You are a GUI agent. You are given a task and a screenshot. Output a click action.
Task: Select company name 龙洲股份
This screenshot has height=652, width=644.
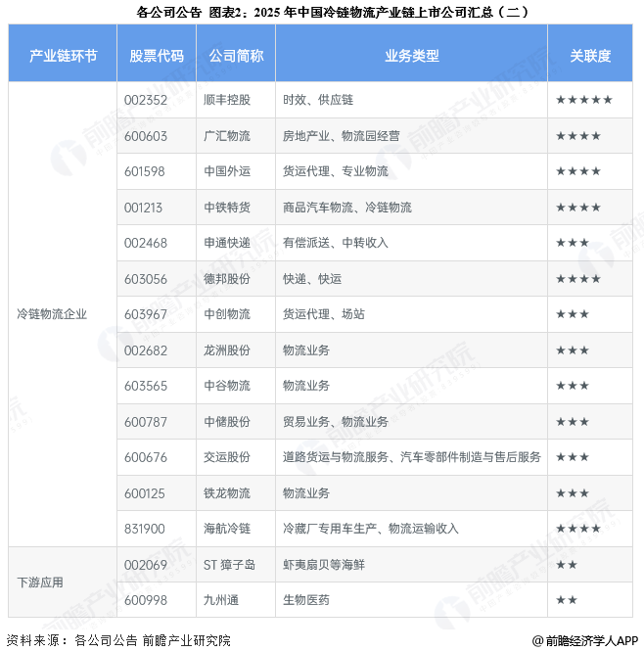pos(227,350)
